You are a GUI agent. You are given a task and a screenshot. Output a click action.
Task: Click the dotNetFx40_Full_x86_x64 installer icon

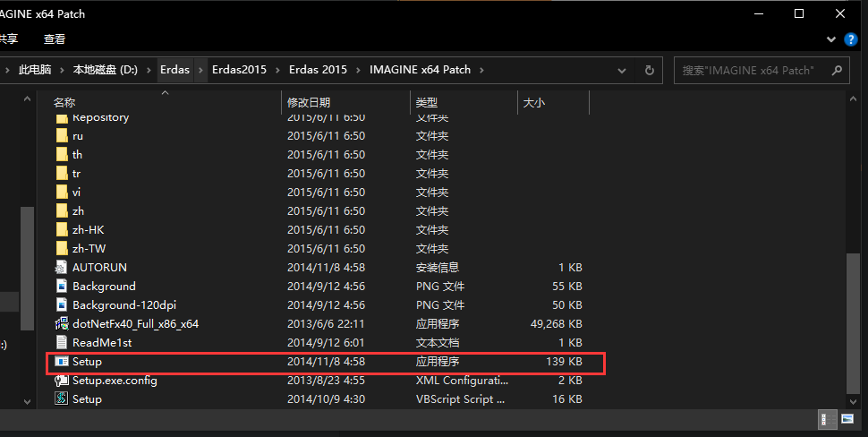[x=62, y=324]
